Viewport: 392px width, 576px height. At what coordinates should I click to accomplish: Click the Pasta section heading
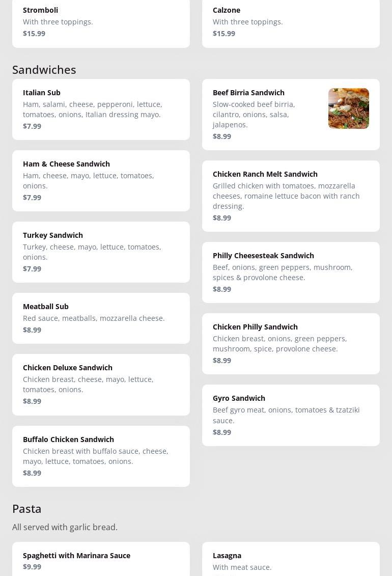27,509
